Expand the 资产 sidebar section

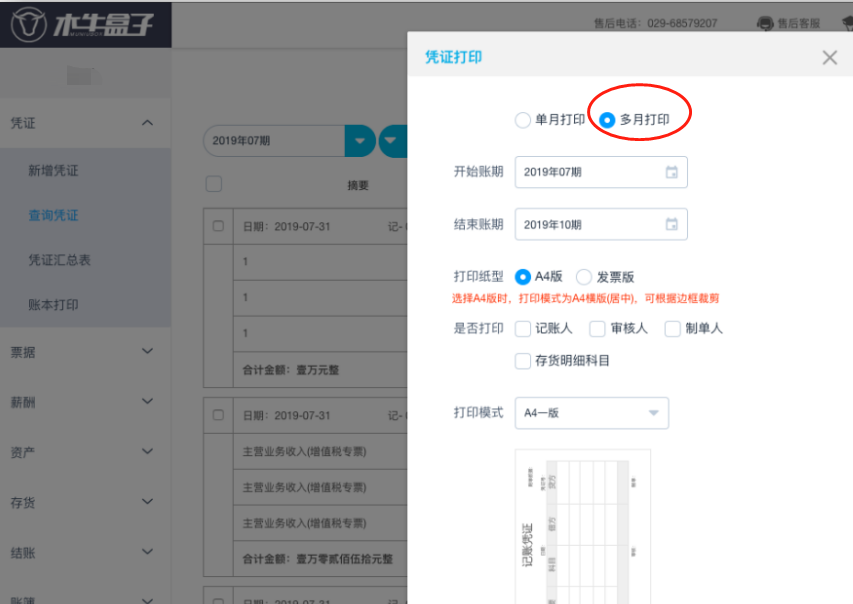pos(147,451)
